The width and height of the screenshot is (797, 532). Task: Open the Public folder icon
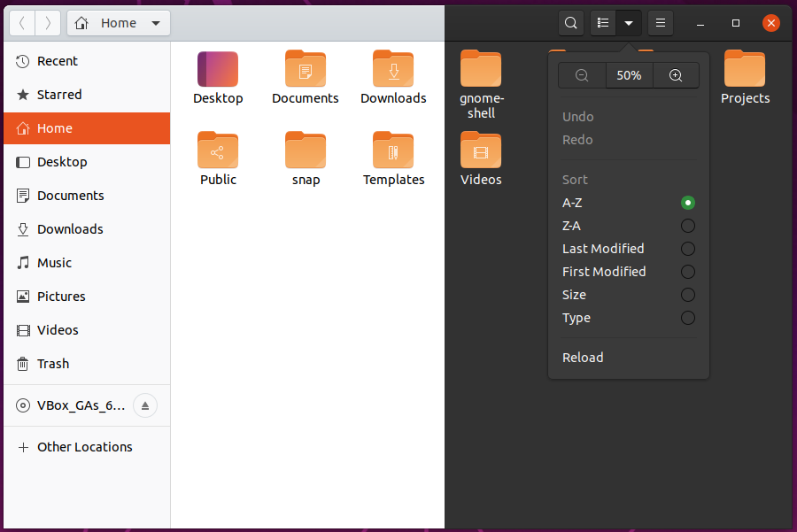coord(218,150)
